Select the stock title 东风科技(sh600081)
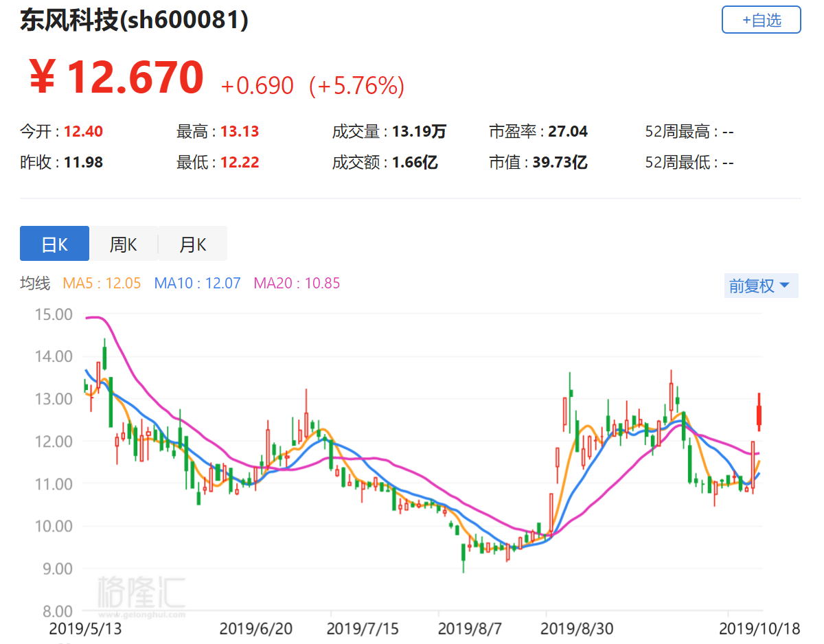 (x=134, y=20)
